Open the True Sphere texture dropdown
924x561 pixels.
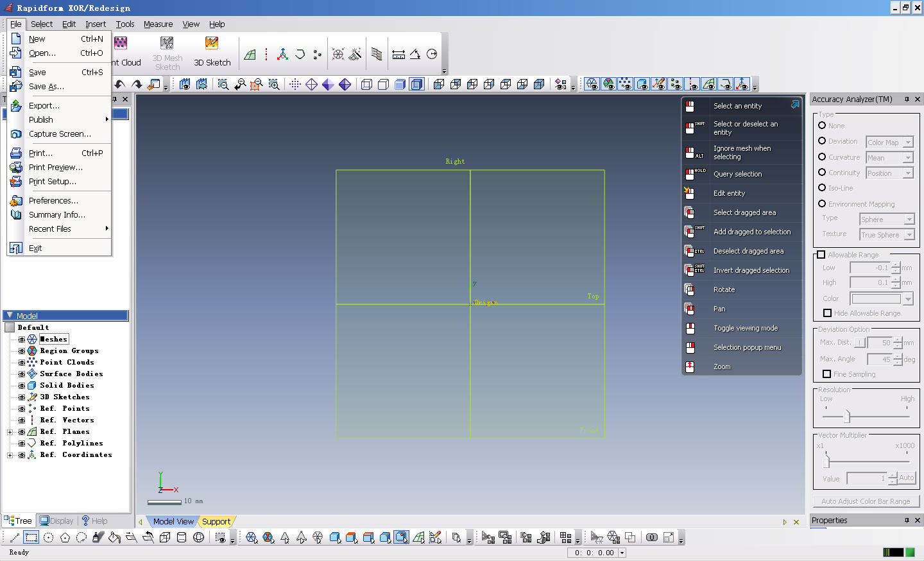pyautogui.click(x=909, y=235)
